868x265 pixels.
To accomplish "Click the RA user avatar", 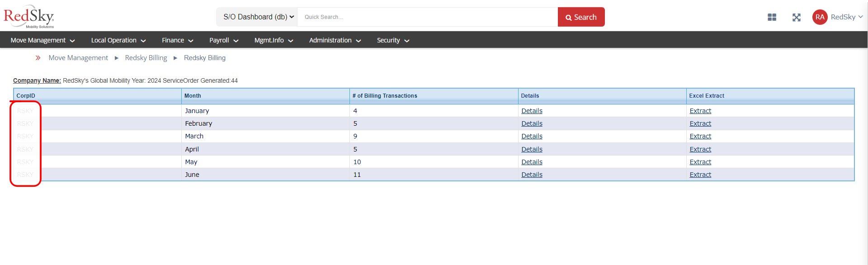I will pyautogui.click(x=820, y=17).
